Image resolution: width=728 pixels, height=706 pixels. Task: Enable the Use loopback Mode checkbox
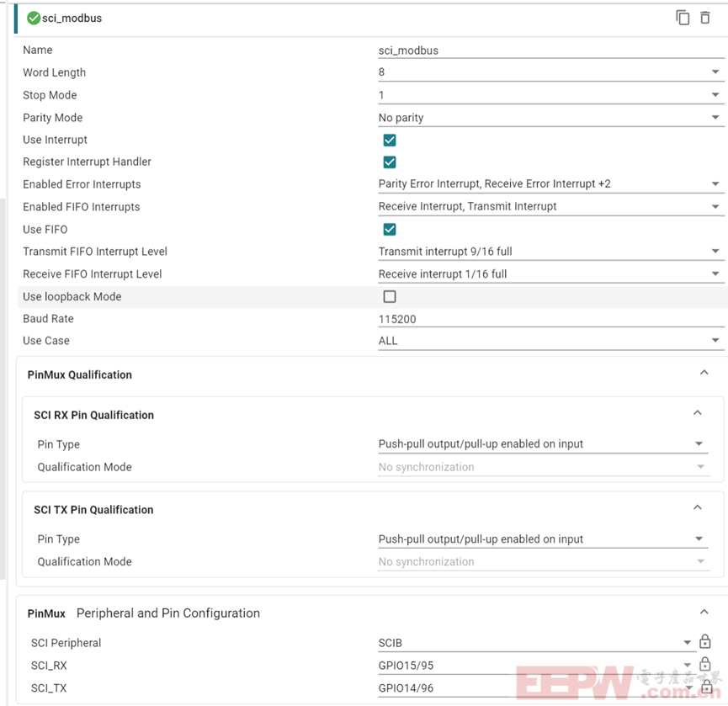click(390, 296)
